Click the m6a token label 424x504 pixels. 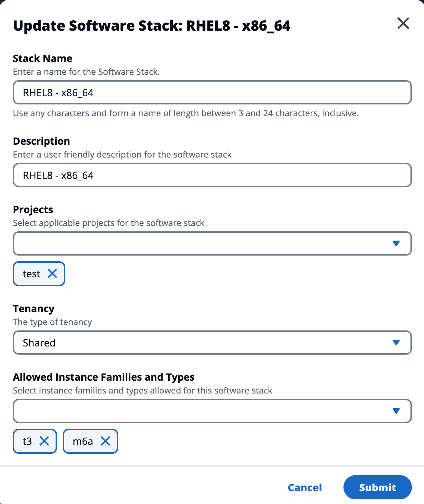point(83,441)
